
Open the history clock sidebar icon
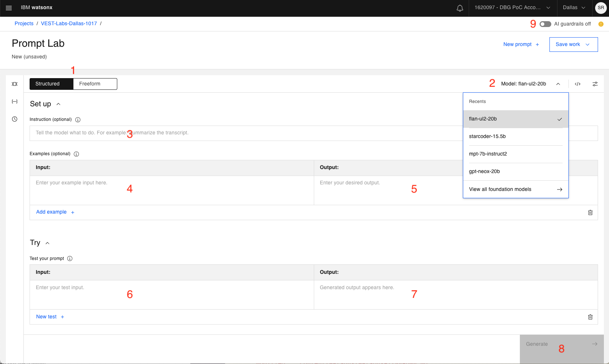(15, 119)
